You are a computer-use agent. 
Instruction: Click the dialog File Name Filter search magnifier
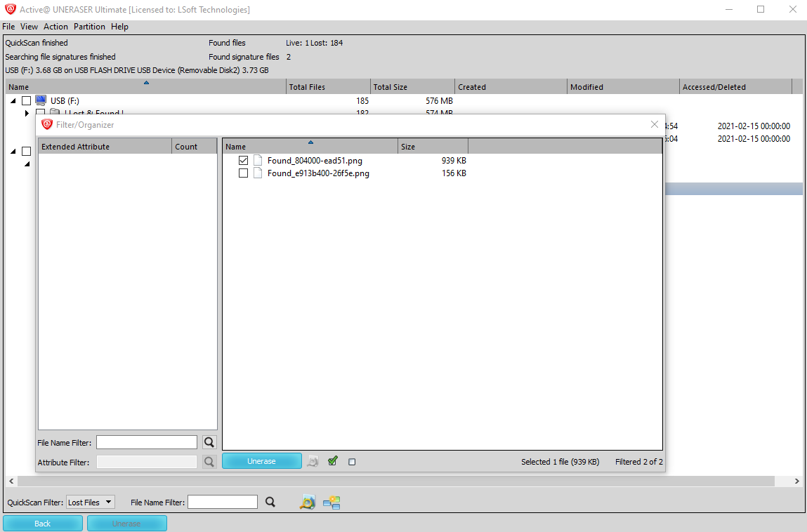[x=209, y=442]
